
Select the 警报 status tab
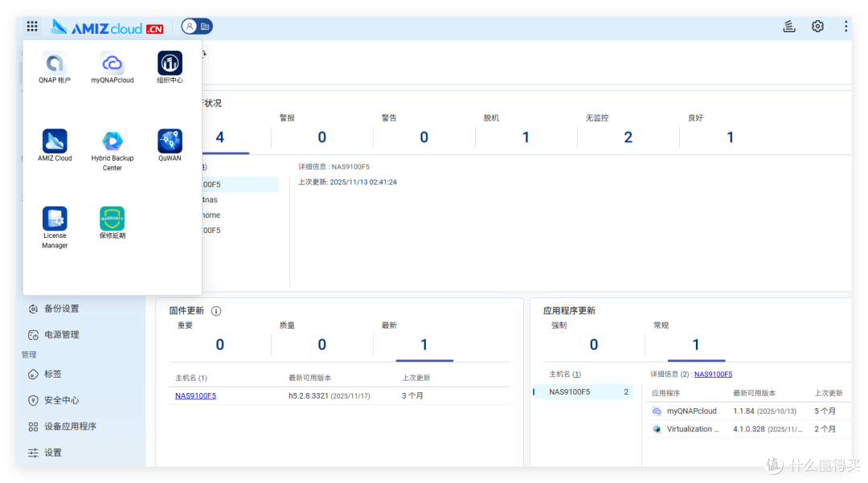(322, 133)
